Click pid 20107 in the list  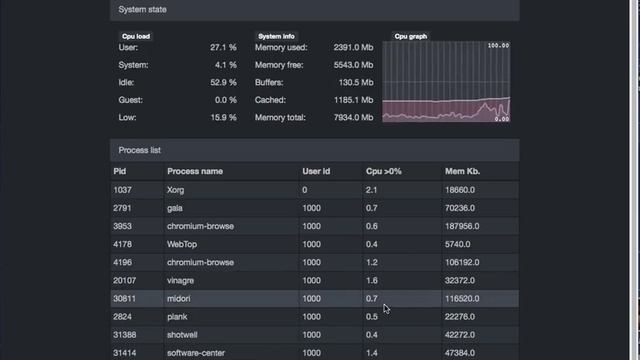[124, 280]
